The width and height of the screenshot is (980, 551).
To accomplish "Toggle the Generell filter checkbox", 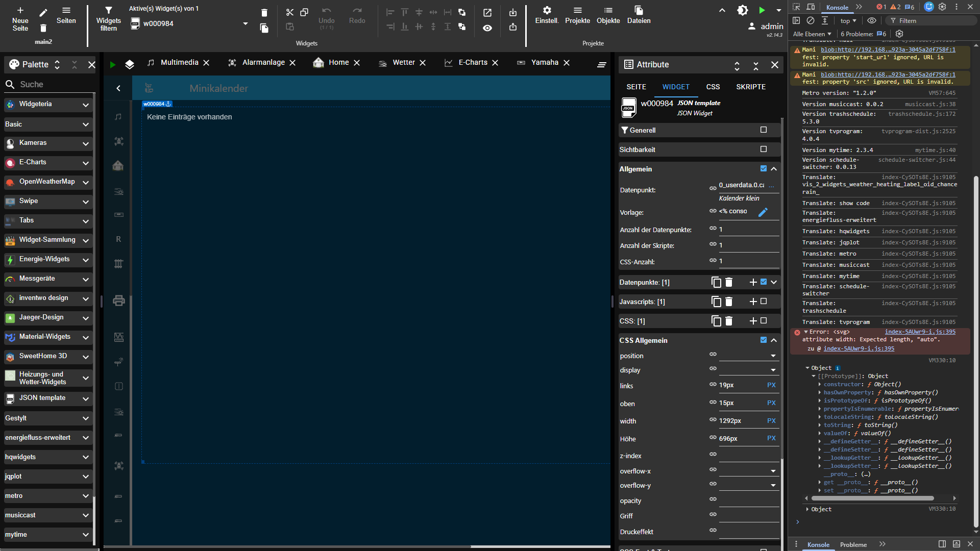I will click(764, 130).
